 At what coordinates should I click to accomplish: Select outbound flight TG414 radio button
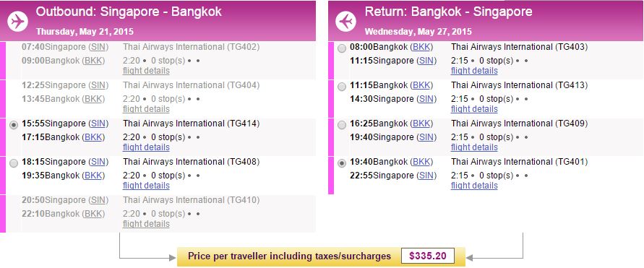point(14,125)
